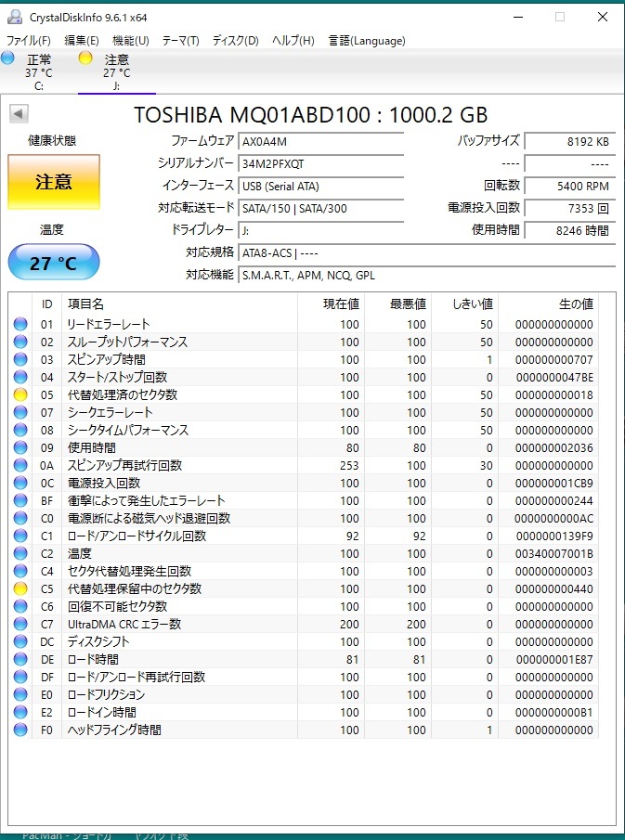Screen dimensions: 625x840
Task: Open the ヘルプ(H) menu
Action: pyautogui.click(x=293, y=41)
